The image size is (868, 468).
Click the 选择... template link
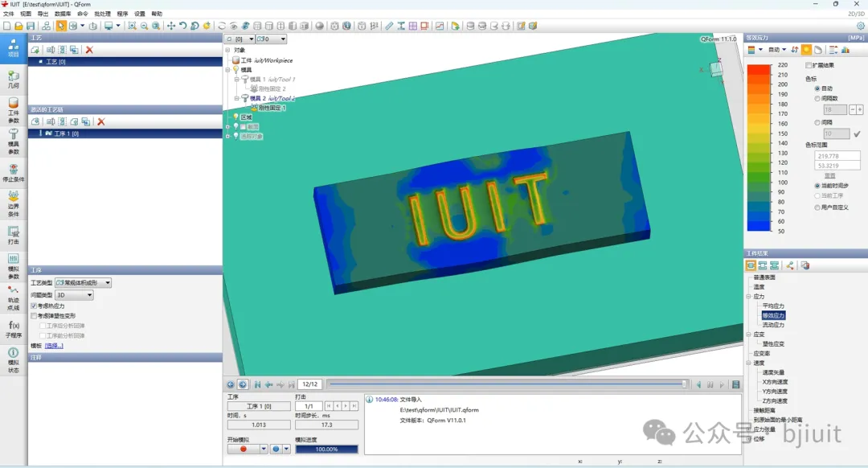click(54, 346)
